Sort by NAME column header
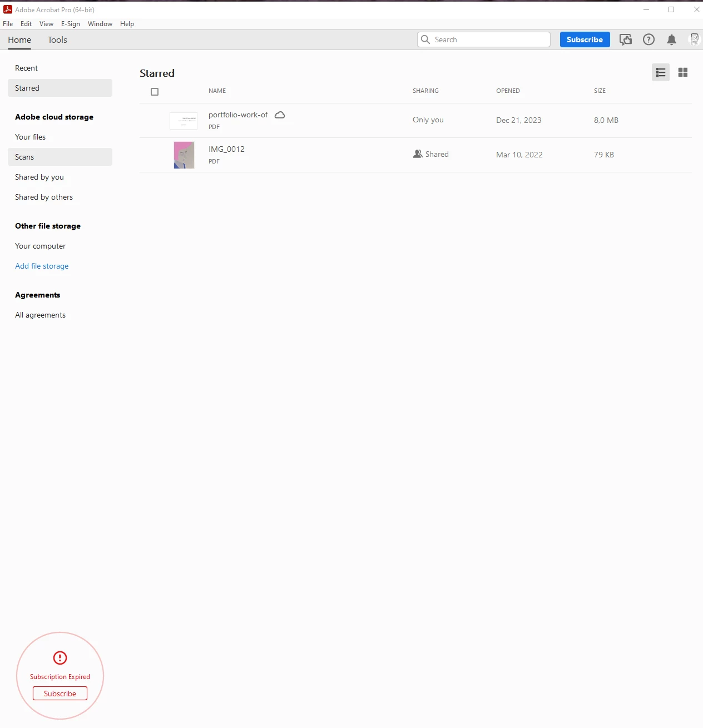Image resolution: width=703 pixels, height=728 pixels. 217,91
